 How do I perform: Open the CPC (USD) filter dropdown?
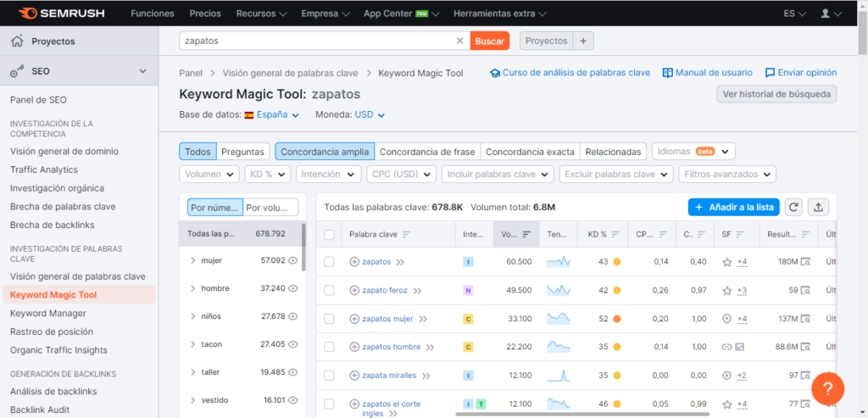pyautogui.click(x=401, y=174)
